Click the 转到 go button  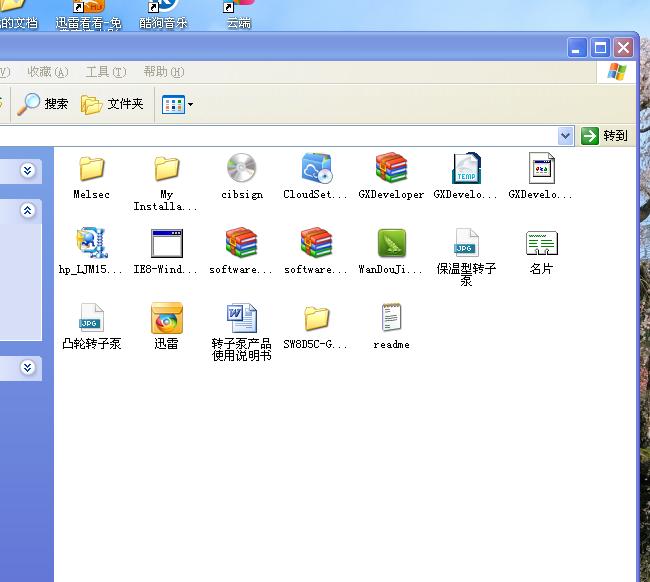[606, 136]
